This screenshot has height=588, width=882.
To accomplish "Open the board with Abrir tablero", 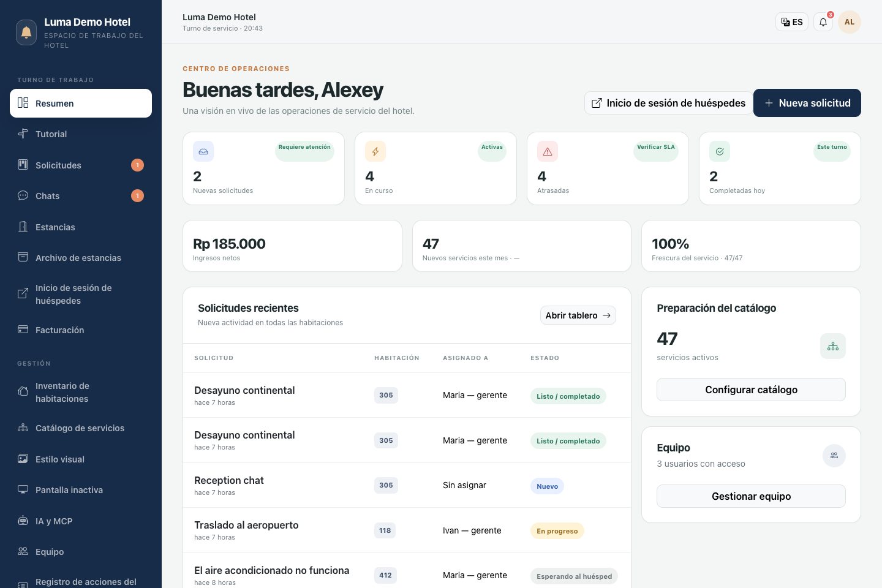I will [578, 315].
